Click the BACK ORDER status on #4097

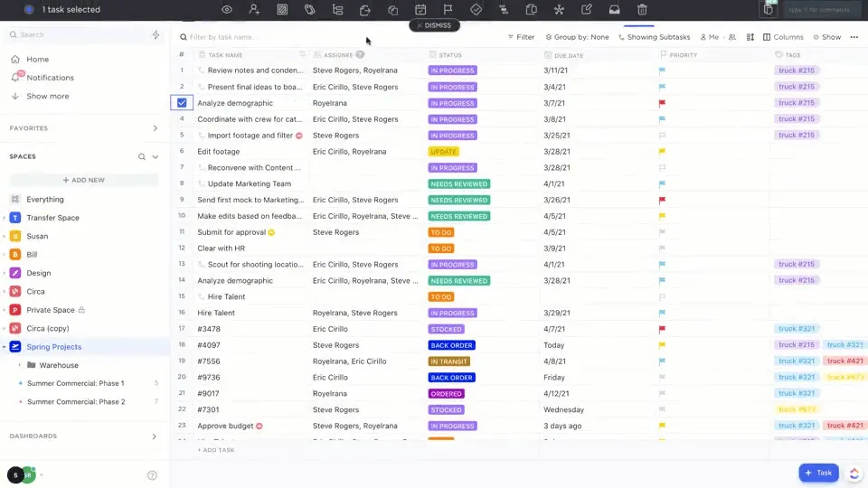click(452, 345)
